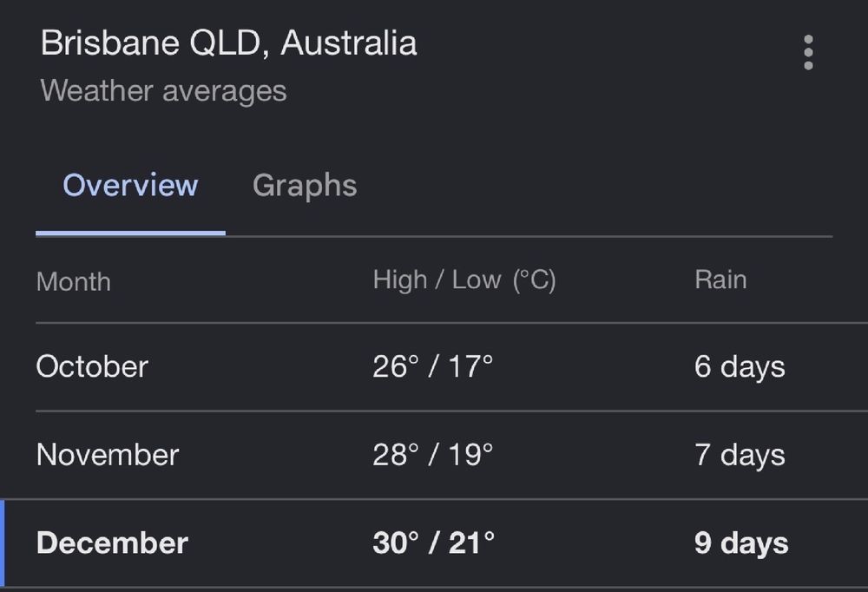868x592 pixels.
Task: Select the October weather row
Action: (434, 366)
